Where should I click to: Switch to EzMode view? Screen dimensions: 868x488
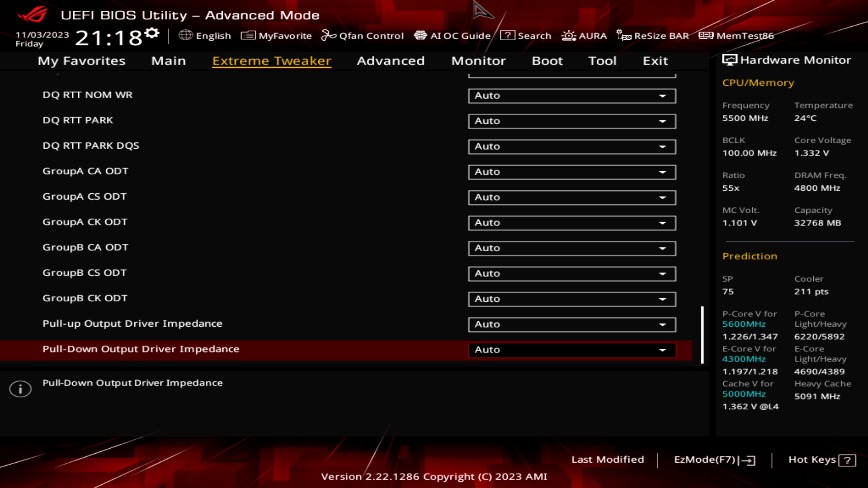713,459
